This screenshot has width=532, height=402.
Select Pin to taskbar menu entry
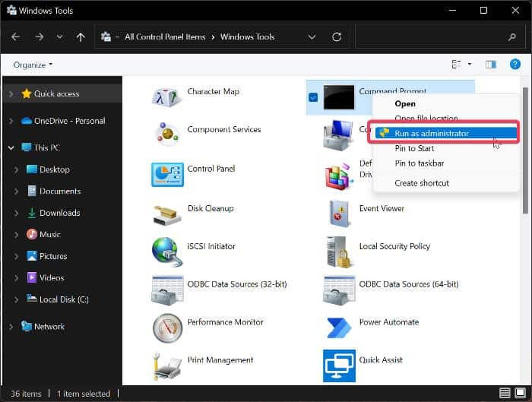point(420,163)
